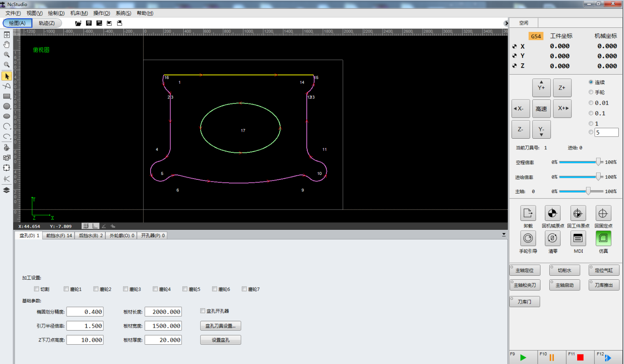The width and height of the screenshot is (624, 364).
Task: Adjust the 进给倍率 slider
Action: pyautogui.click(x=598, y=177)
